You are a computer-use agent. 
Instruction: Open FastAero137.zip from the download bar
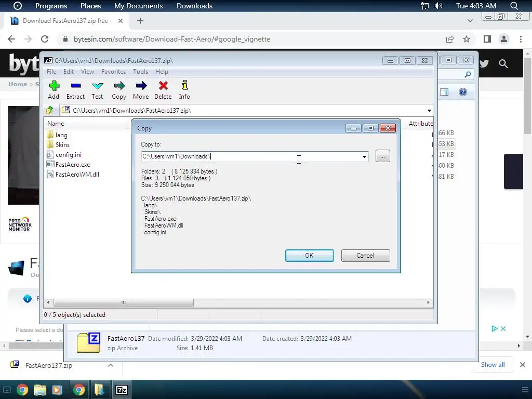pyautogui.click(x=48, y=365)
